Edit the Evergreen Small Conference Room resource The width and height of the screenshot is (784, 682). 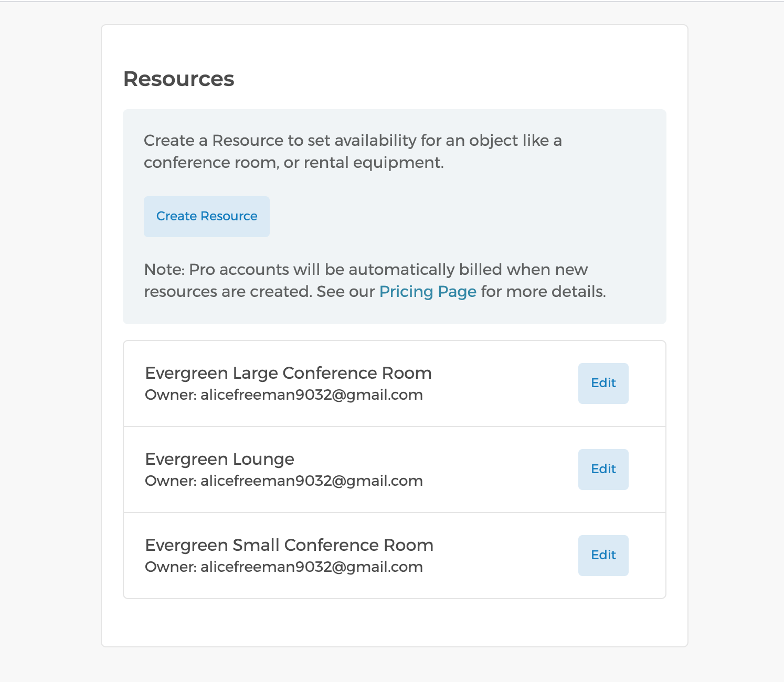(603, 556)
